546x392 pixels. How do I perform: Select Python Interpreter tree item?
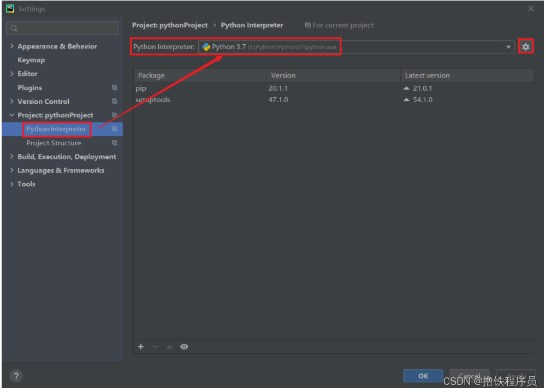tap(56, 129)
